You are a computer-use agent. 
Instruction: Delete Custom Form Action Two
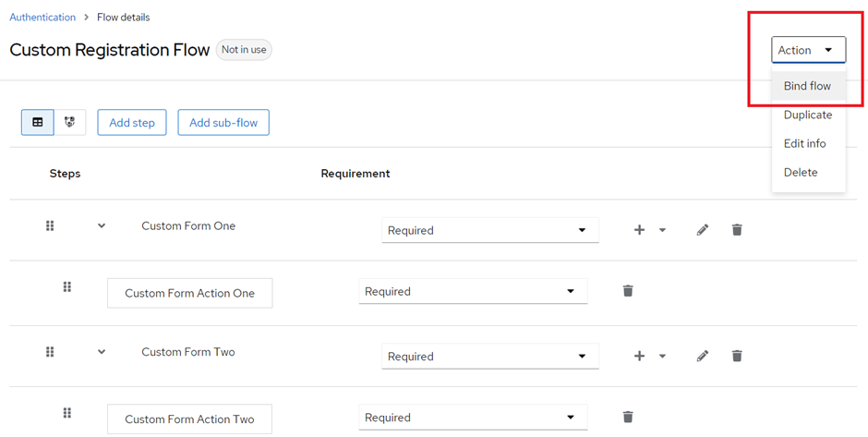click(628, 417)
